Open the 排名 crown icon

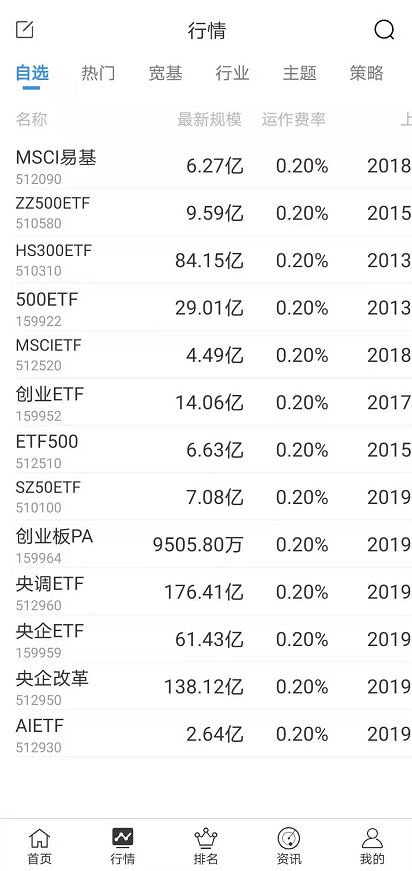205,838
